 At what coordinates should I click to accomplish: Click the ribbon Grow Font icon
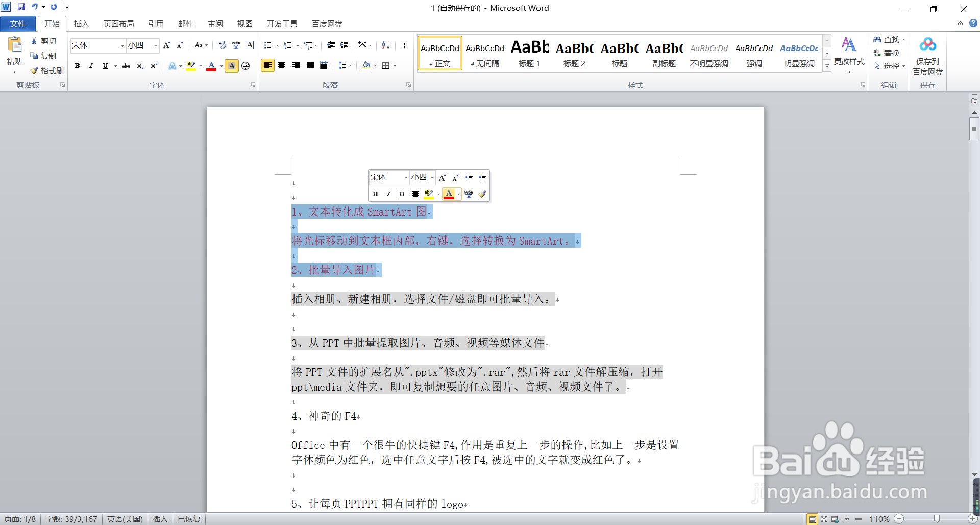(166, 45)
